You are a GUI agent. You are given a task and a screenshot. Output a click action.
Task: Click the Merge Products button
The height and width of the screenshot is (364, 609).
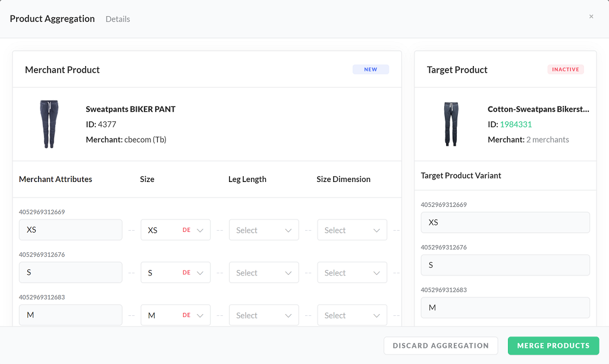coord(553,346)
